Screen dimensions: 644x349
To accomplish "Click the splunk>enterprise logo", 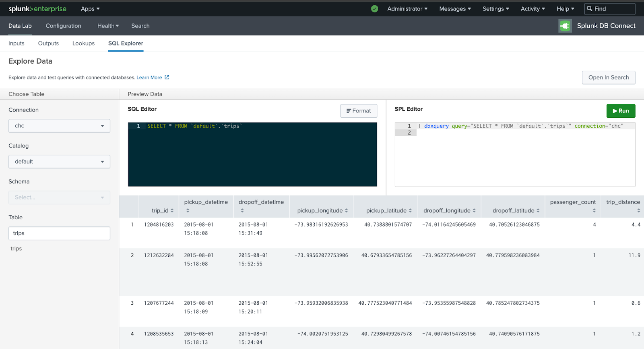I will (37, 9).
